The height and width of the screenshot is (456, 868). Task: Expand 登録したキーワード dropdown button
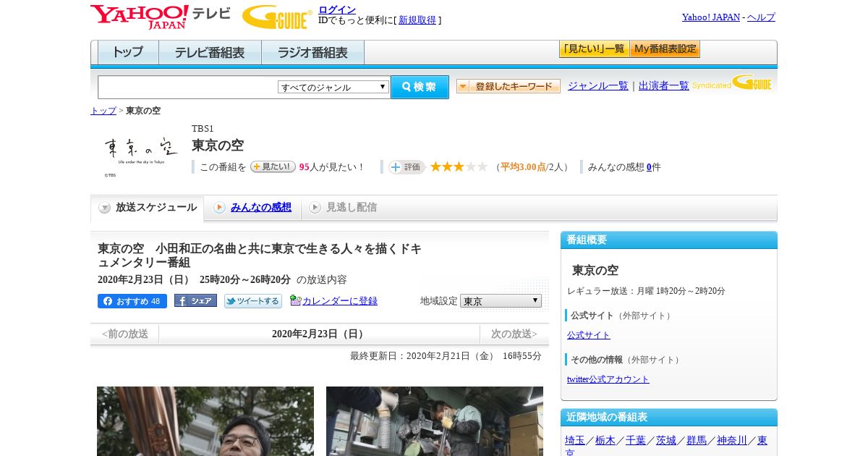click(509, 86)
